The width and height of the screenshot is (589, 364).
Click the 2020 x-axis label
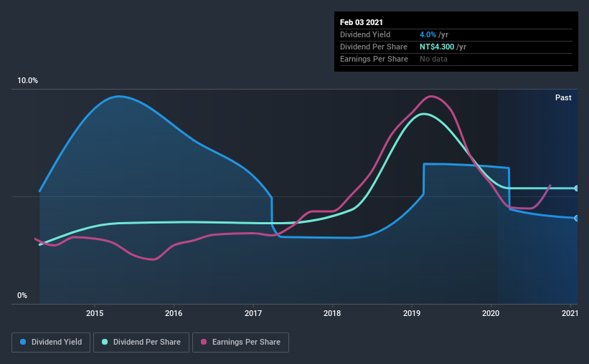tap(491, 313)
